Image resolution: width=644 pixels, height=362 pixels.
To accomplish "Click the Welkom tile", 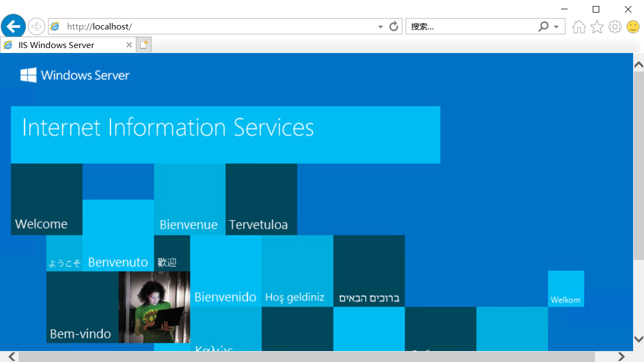I will 566,289.
